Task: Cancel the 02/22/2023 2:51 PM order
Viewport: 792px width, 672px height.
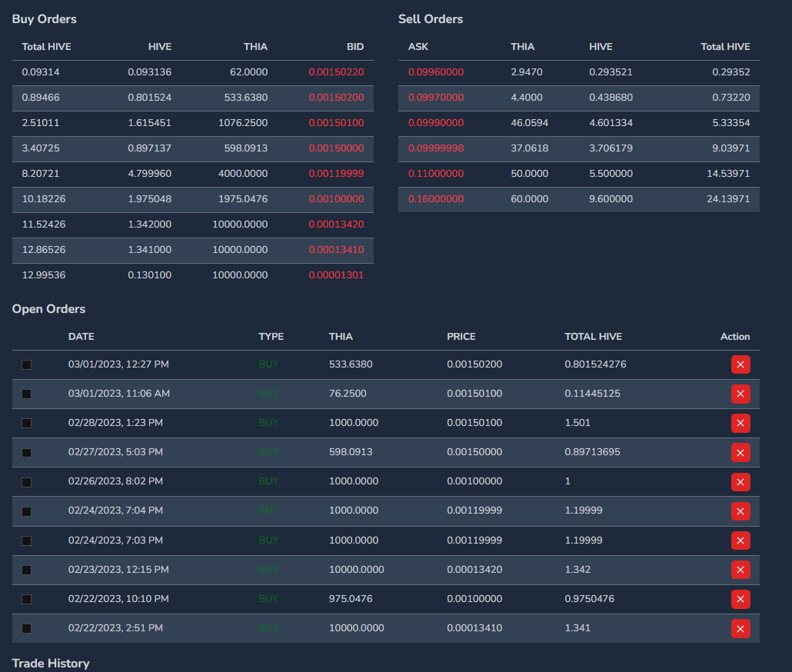Action: coord(740,629)
